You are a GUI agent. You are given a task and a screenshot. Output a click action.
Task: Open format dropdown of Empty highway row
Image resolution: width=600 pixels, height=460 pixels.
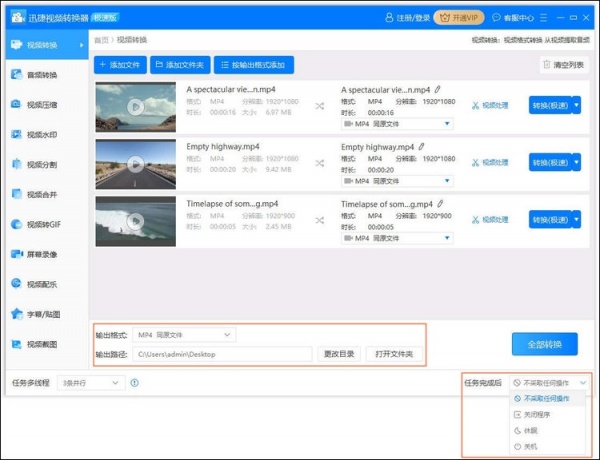click(x=397, y=181)
